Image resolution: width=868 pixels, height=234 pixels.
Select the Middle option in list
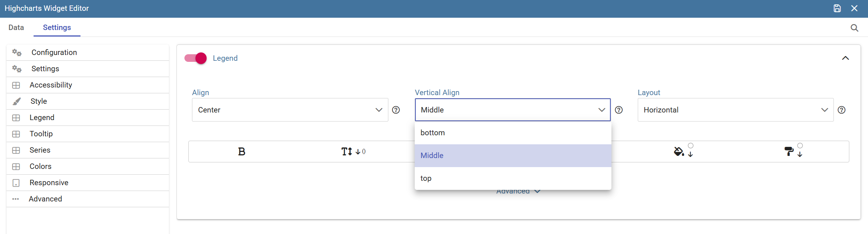click(513, 156)
